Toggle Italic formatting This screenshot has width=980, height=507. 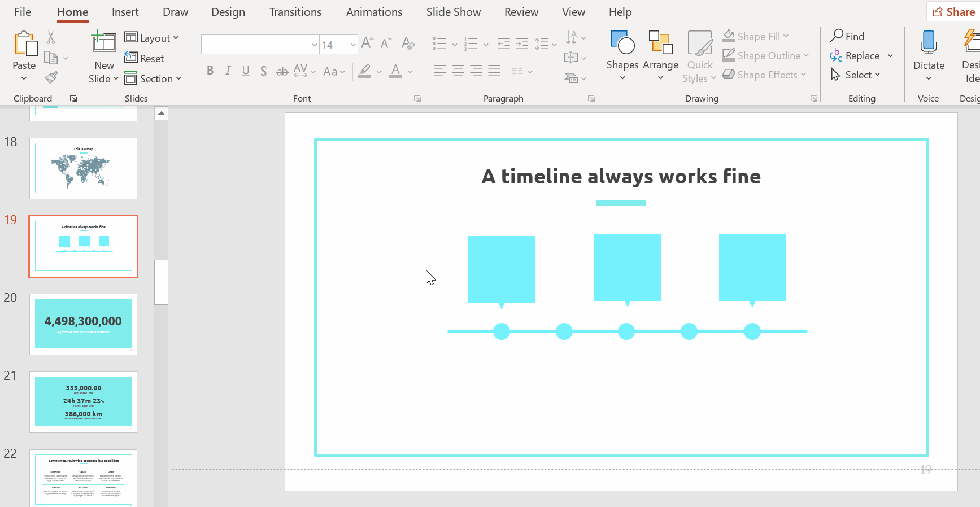[x=228, y=71]
